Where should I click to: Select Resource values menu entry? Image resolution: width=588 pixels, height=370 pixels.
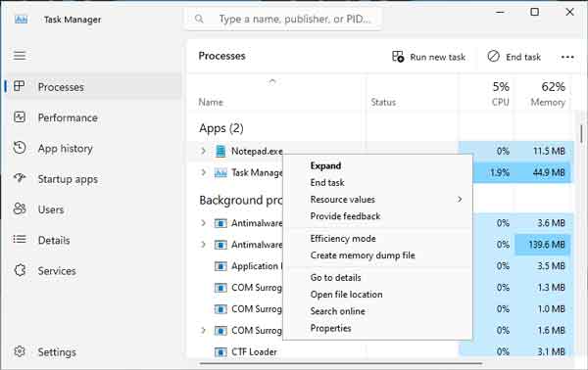click(342, 200)
